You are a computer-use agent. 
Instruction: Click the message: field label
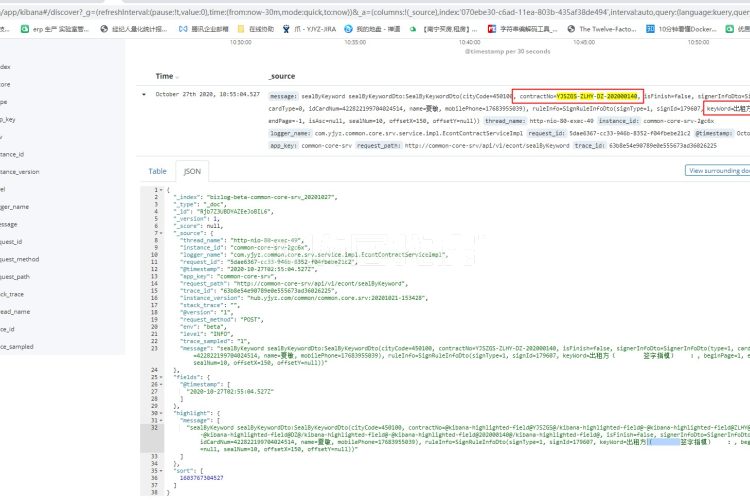click(283, 96)
